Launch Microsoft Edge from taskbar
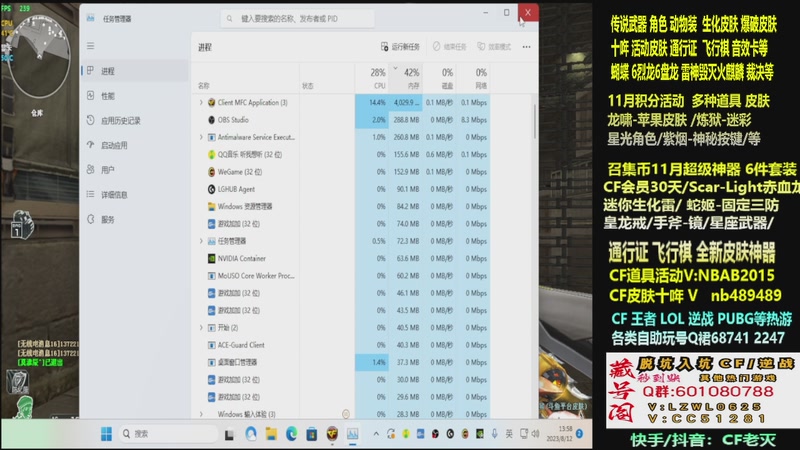 click(x=291, y=434)
